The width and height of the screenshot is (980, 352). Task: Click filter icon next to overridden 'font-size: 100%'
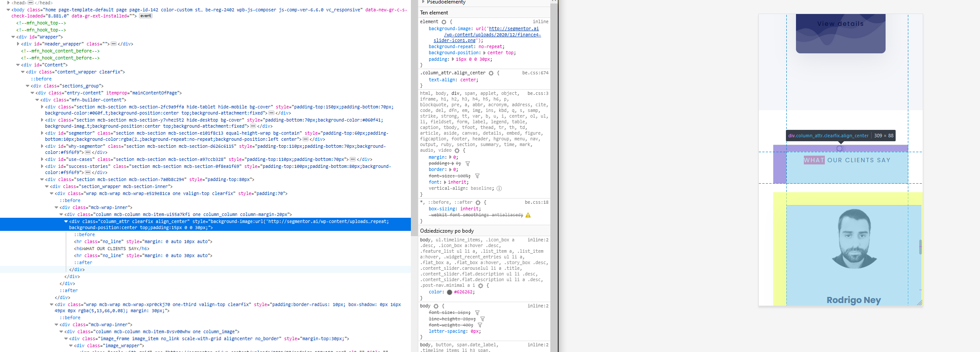[477, 176]
